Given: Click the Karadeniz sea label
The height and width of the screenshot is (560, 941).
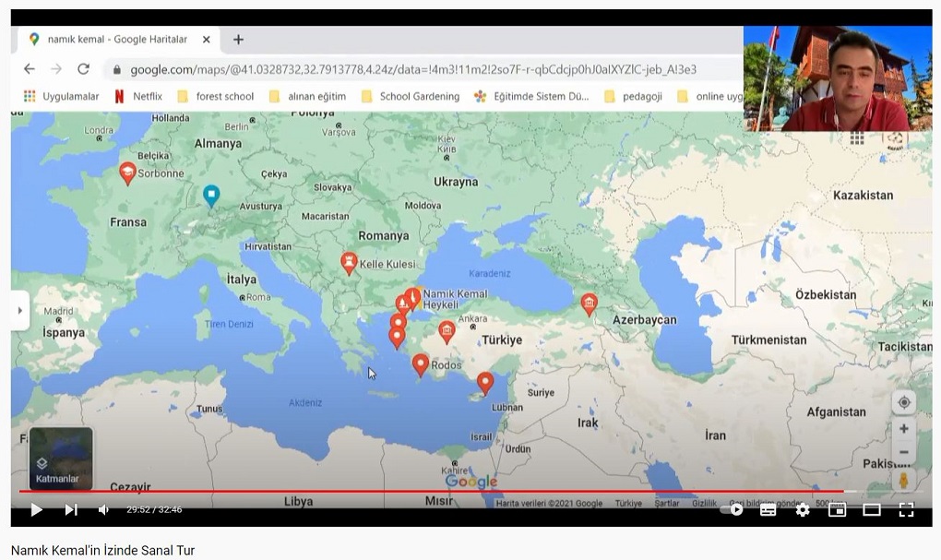Looking at the screenshot, I should pyautogui.click(x=490, y=274).
